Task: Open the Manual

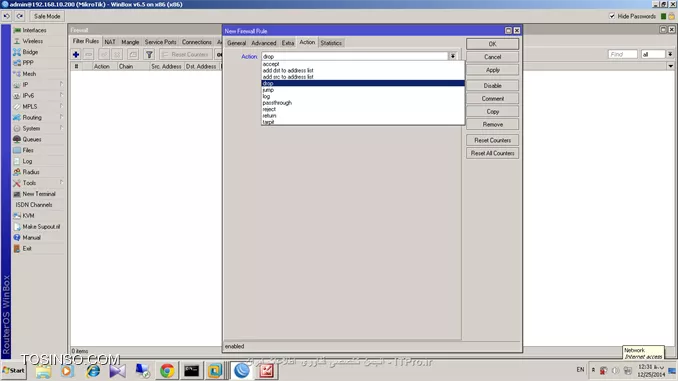Action: pos(31,237)
